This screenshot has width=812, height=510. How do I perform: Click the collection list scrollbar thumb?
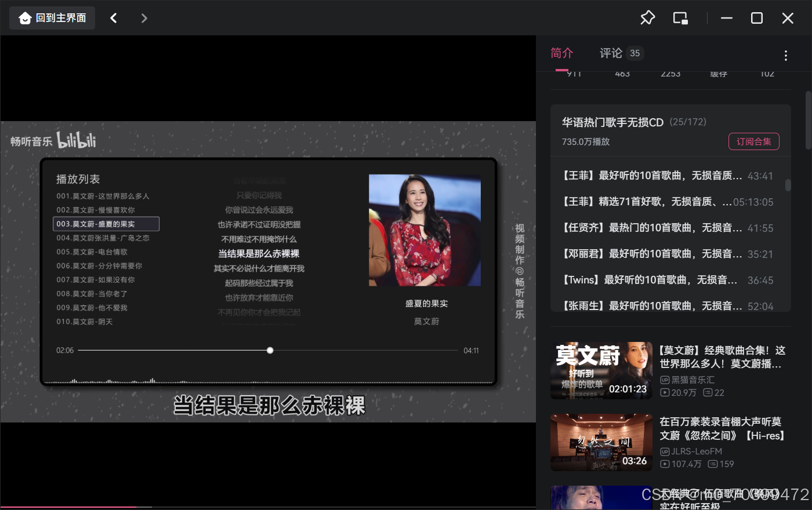click(x=788, y=185)
